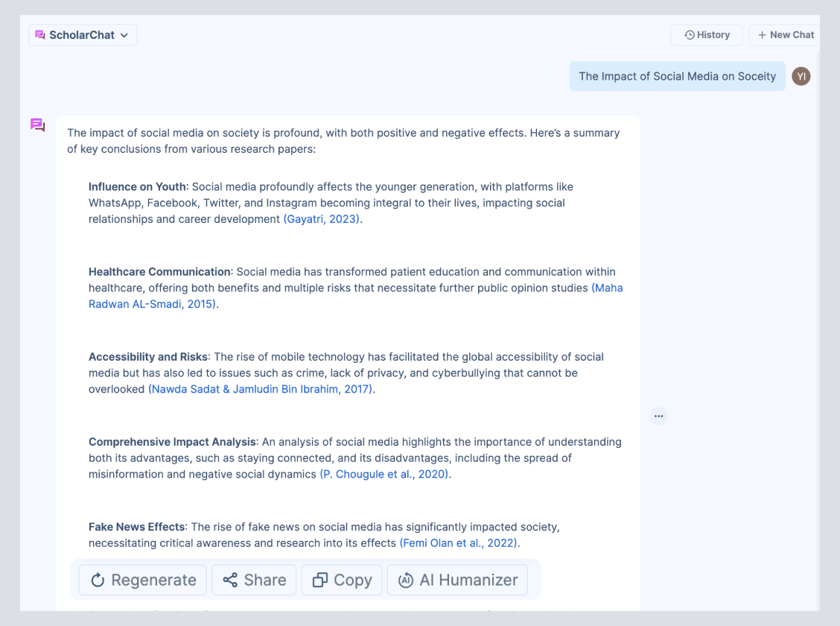Click the History clock icon

690,35
